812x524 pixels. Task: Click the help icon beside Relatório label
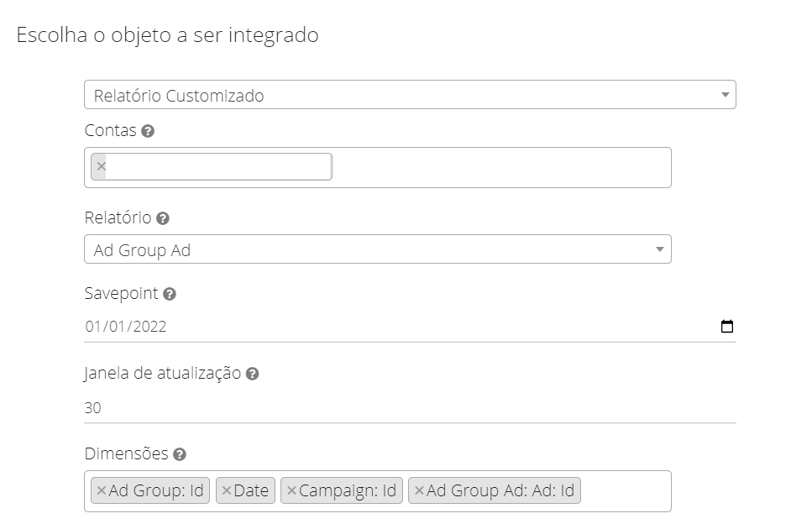coord(163,218)
